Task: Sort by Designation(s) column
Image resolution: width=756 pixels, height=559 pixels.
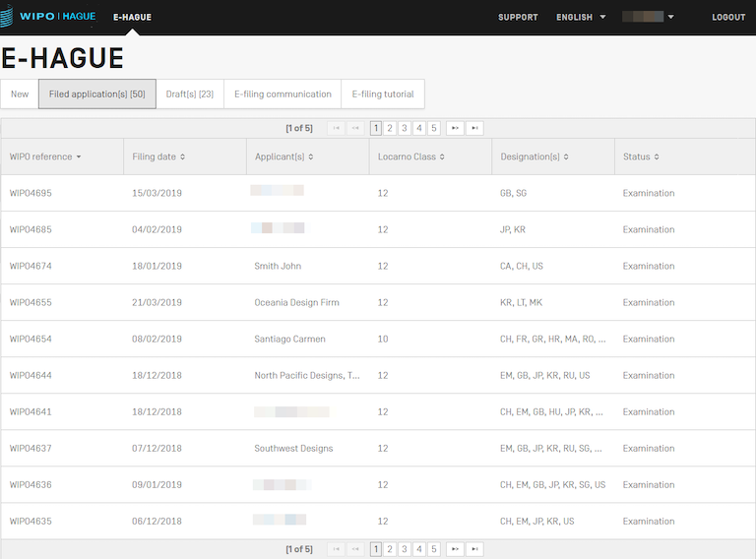Action: tap(535, 156)
